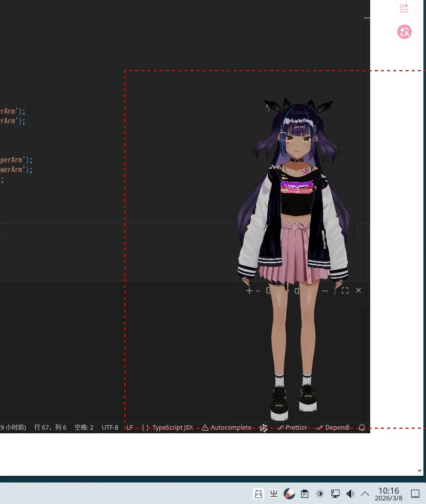Expand the terminal launch profile chevron

point(258,290)
